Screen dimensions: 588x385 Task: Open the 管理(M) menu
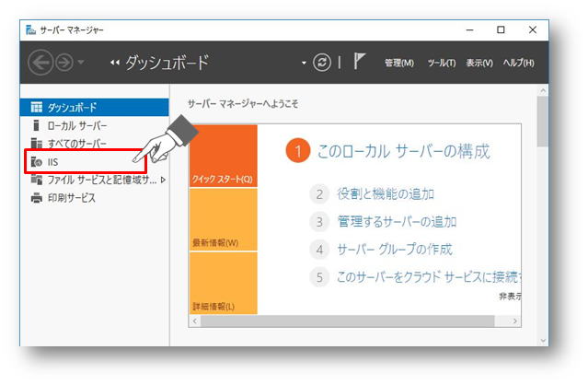tap(399, 63)
